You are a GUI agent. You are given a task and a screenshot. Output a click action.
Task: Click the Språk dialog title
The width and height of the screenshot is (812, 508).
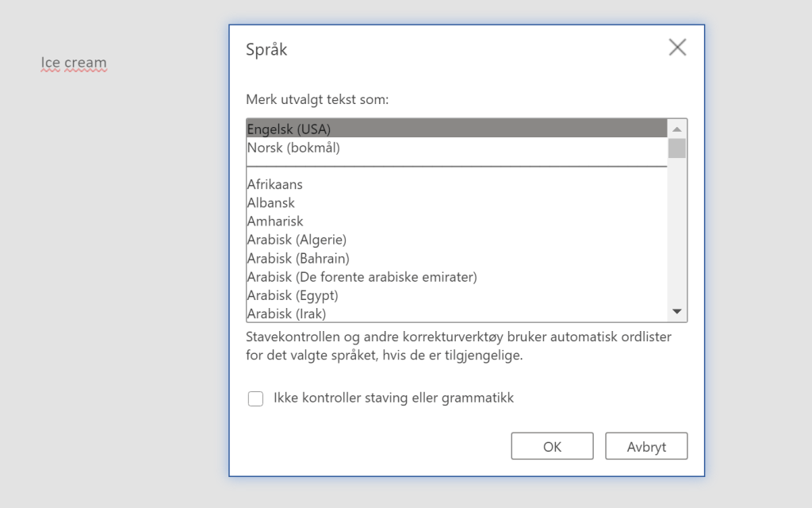pos(266,49)
